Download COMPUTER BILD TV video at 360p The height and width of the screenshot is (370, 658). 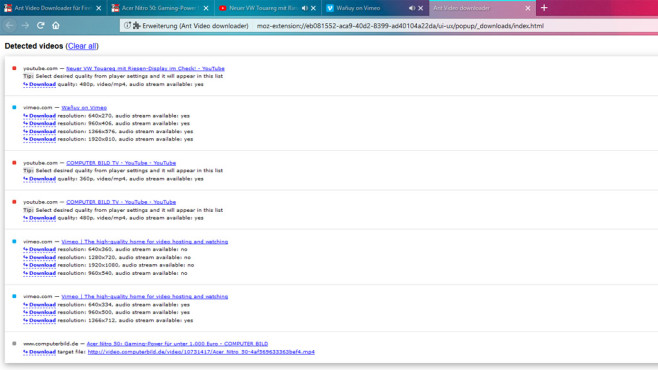[x=39, y=179]
